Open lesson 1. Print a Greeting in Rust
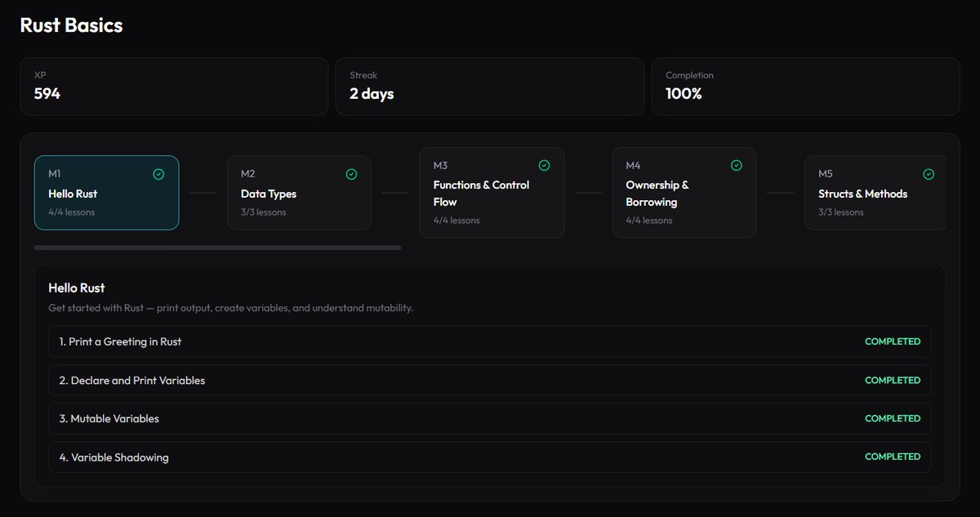This screenshot has width=980, height=517. pos(490,341)
